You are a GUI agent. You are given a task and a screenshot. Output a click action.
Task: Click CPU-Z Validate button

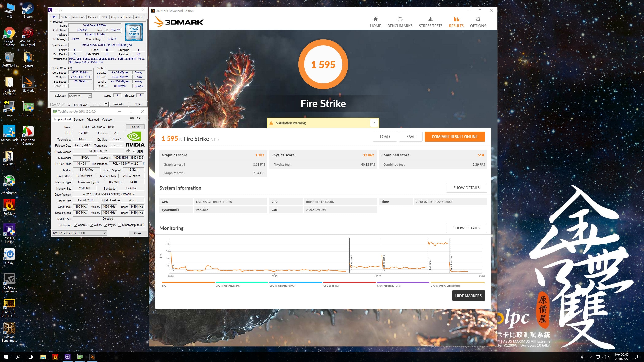118,104
